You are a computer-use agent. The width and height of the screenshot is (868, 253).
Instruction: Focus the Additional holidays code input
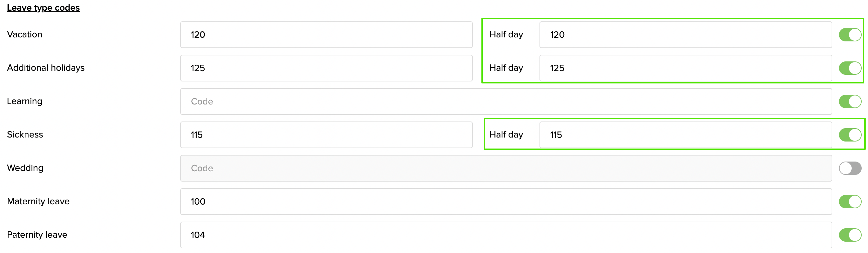(x=326, y=68)
